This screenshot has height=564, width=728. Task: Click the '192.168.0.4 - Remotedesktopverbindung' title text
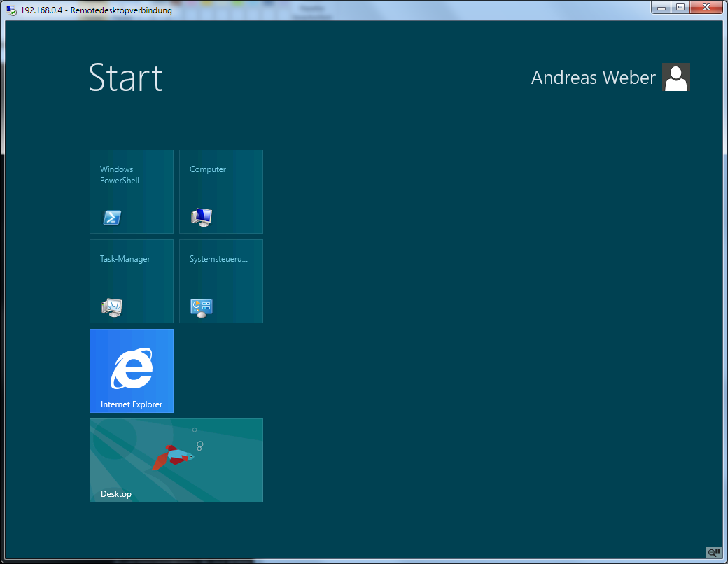(96, 10)
